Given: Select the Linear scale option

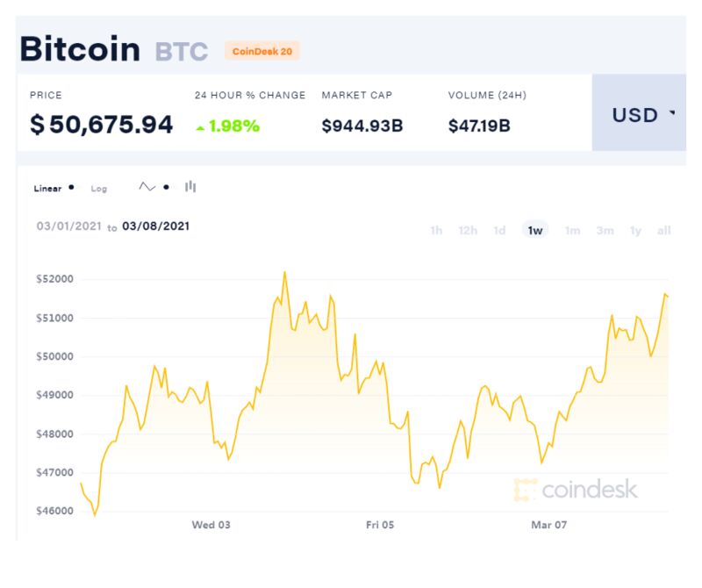Looking at the screenshot, I should click(x=47, y=189).
